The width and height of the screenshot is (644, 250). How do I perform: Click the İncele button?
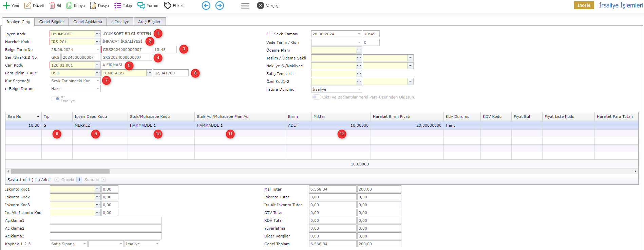coord(584,5)
